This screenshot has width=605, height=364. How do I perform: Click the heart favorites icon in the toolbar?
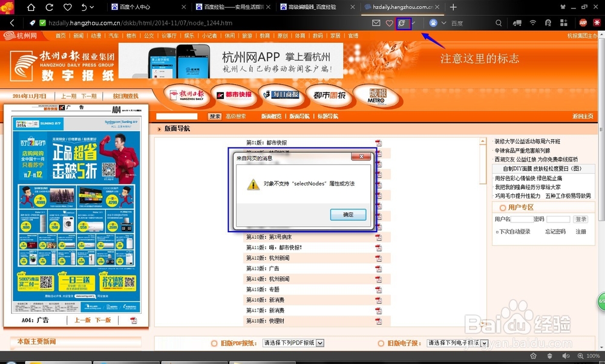tap(388, 22)
